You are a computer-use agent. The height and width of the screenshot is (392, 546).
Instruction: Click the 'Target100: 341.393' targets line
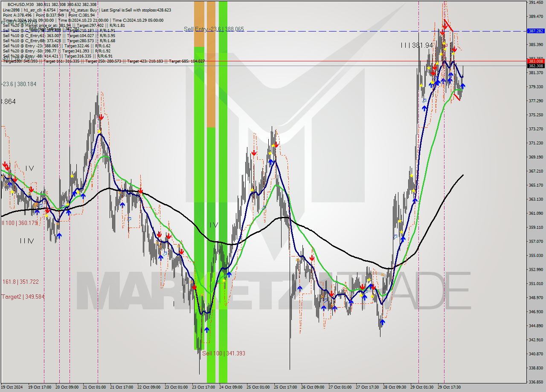[x=104, y=61]
